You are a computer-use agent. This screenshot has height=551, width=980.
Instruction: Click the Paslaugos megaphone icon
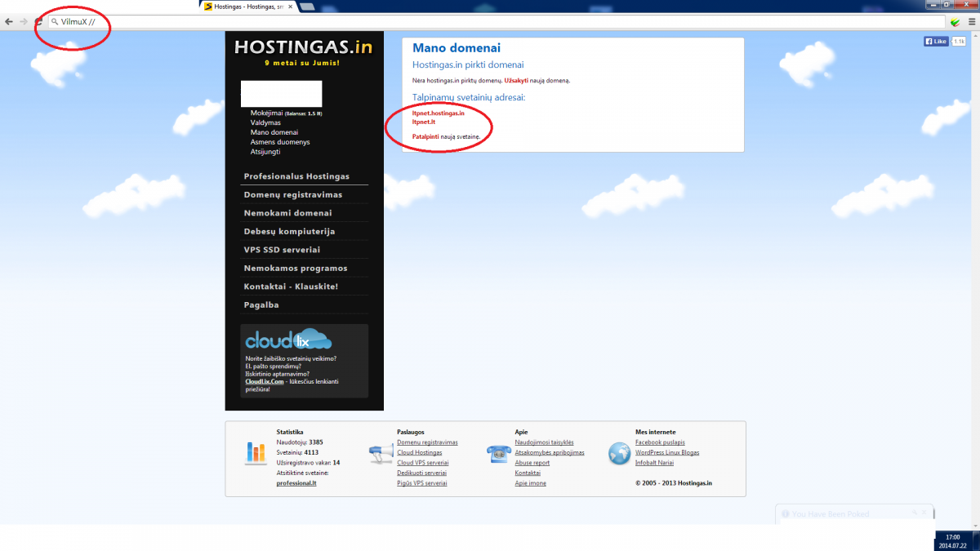coord(381,454)
